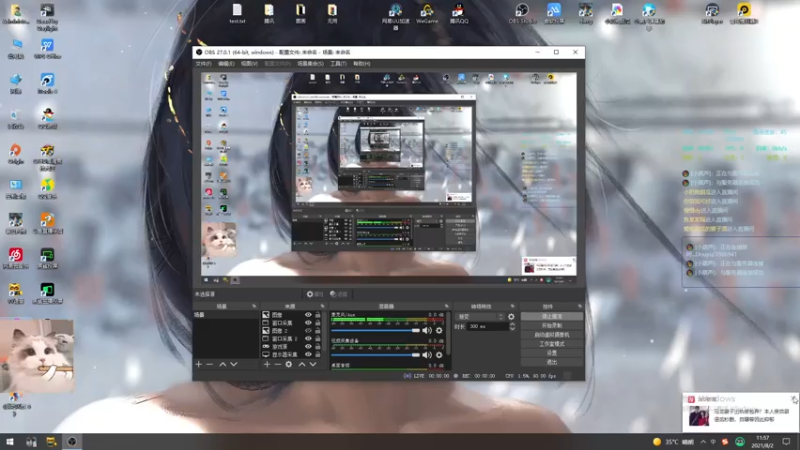Screen dimensions: 800x450
Task: Move source down in sources list
Action: coord(313,364)
